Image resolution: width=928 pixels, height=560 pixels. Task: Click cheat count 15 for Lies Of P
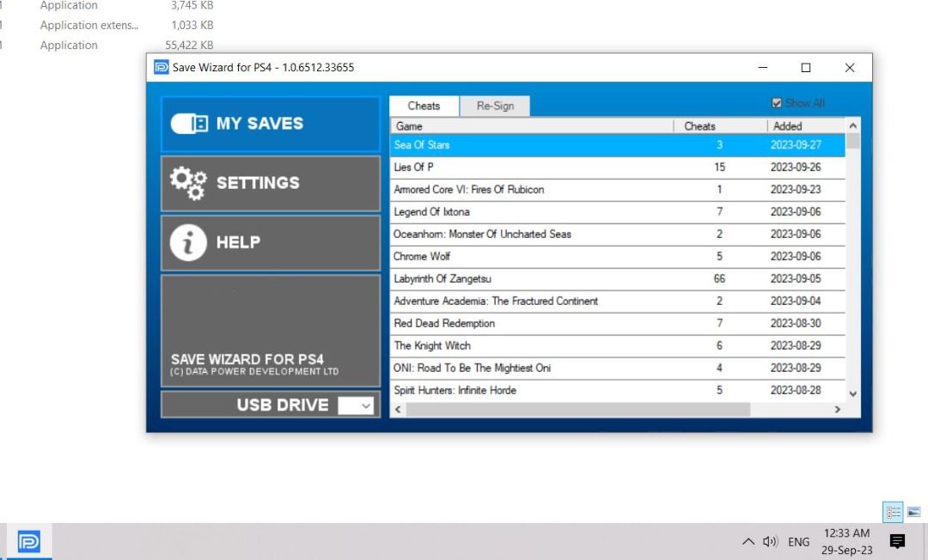[719, 167]
